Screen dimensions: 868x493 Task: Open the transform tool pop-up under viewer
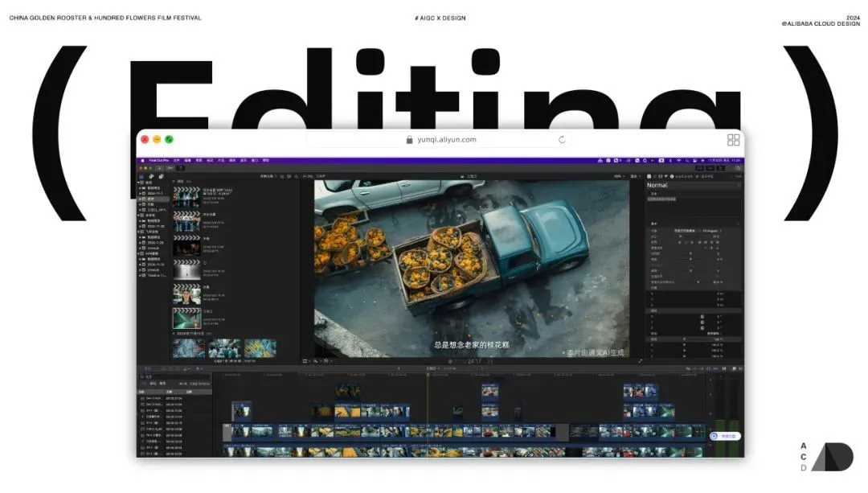[306, 361]
